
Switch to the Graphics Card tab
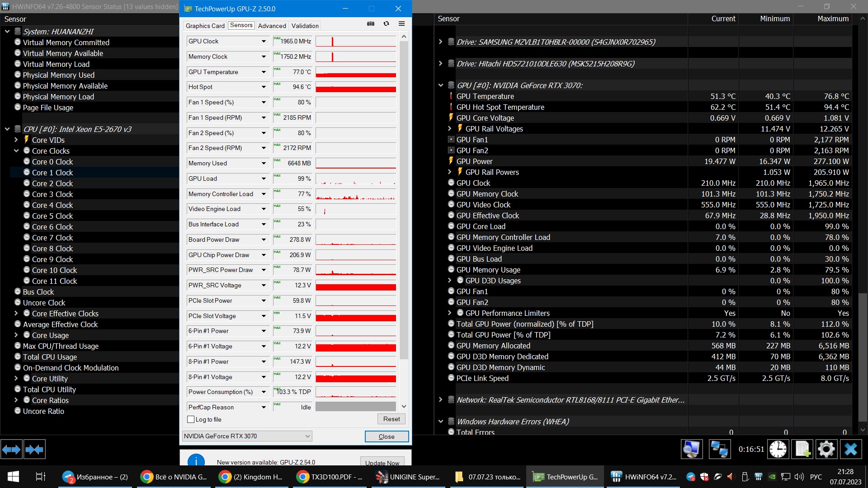coord(205,26)
